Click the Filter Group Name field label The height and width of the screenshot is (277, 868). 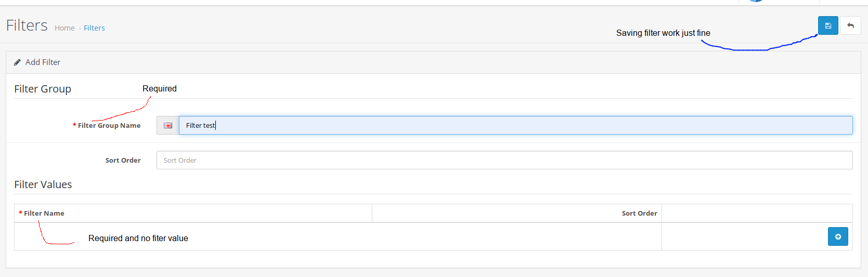pyautogui.click(x=109, y=125)
